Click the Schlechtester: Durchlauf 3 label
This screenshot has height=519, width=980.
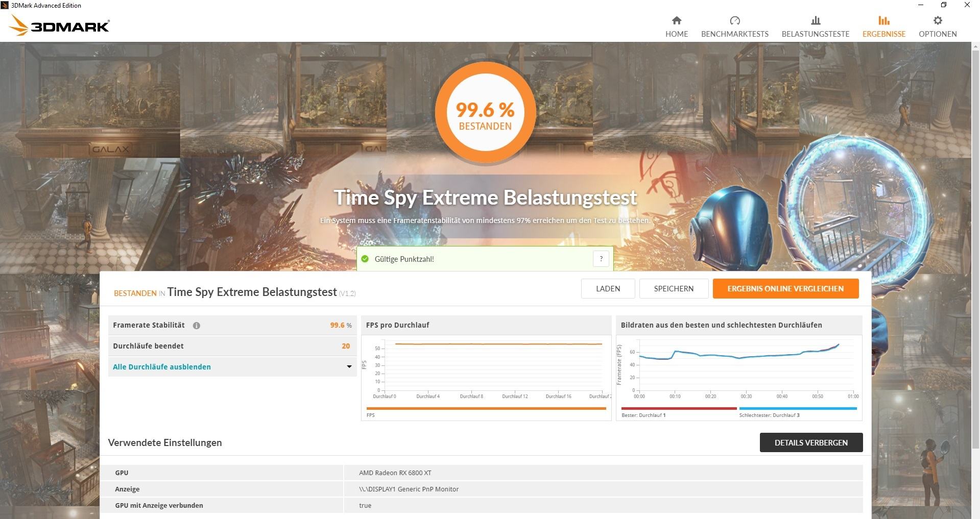(769, 415)
